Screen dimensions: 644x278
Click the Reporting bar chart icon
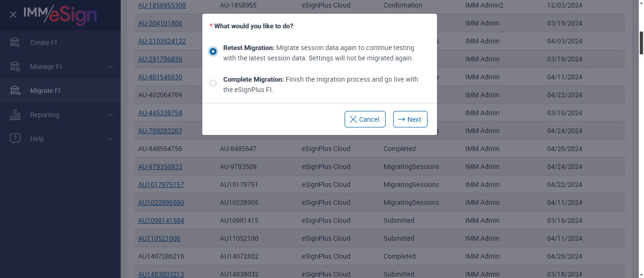click(x=15, y=115)
